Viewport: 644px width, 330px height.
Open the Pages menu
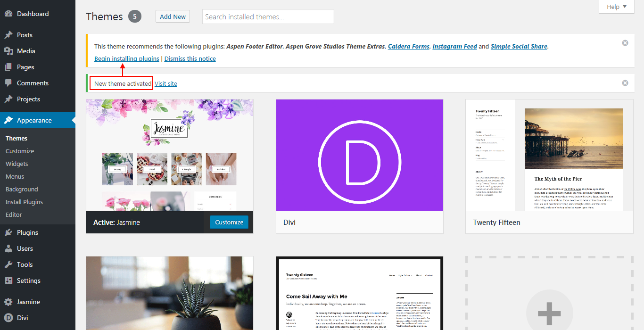click(38, 67)
